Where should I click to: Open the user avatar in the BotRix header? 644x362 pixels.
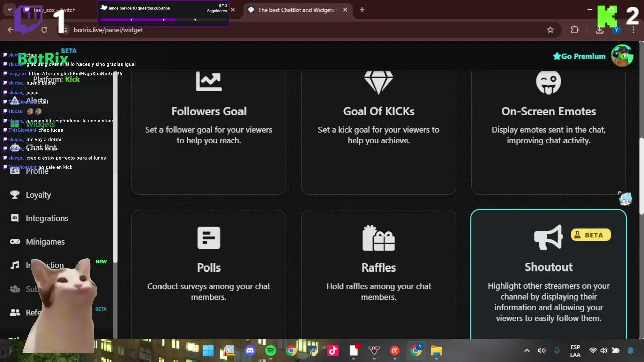[622, 56]
